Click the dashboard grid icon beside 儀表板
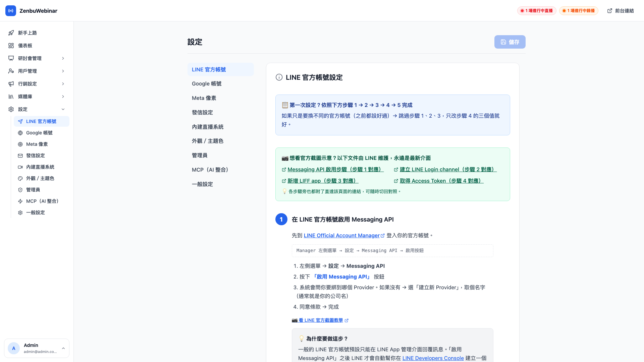The width and height of the screenshot is (644, 362). pyautogui.click(x=11, y=46)
